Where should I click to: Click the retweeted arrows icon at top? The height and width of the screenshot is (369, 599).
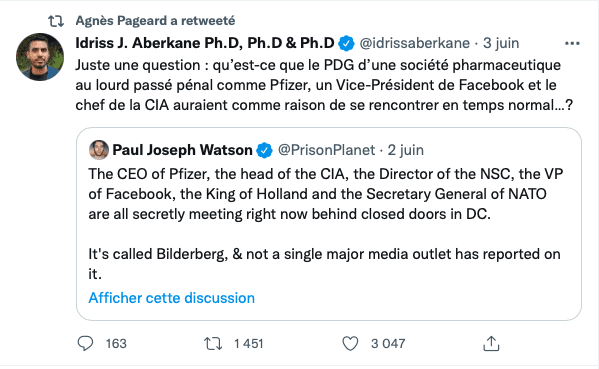point(56,21)
